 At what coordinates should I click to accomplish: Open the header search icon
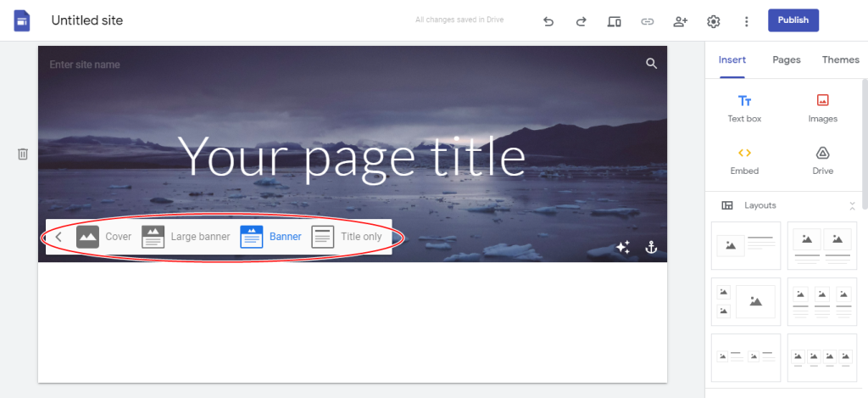coord(652,63)
